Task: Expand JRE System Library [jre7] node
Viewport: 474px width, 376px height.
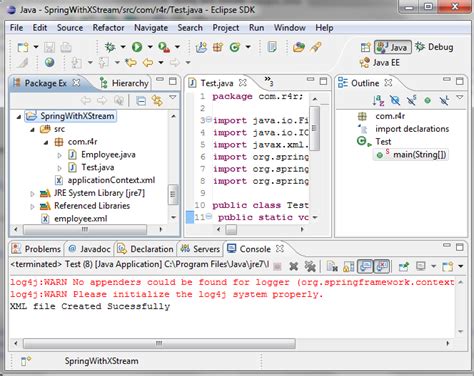Action: pyautogui.click(x=32, y=193)
